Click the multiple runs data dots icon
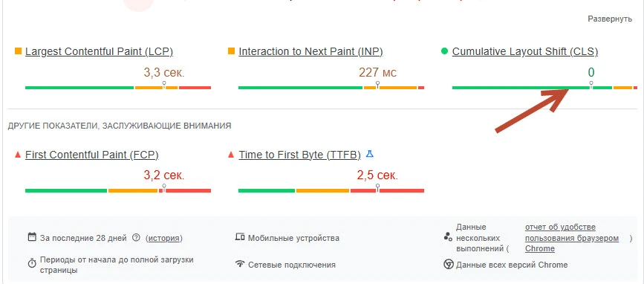 click(448, 236)
